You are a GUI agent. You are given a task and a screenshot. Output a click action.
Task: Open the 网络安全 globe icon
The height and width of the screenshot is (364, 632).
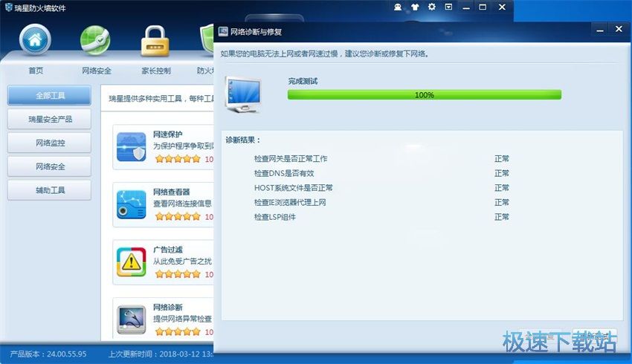95,40
